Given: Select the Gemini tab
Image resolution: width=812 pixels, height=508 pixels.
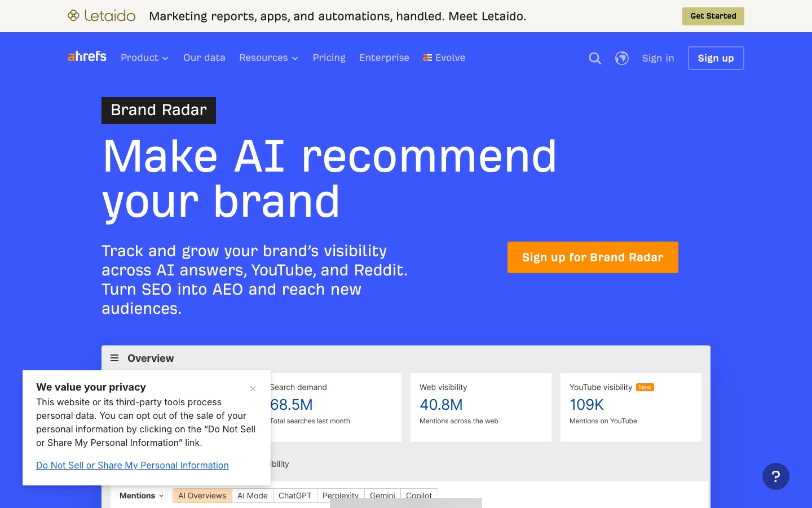Looking at the screenshot, I should (382, 496).
